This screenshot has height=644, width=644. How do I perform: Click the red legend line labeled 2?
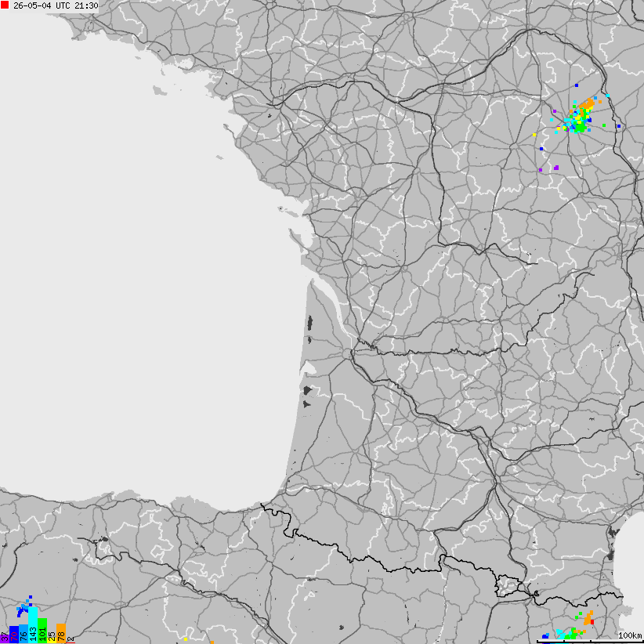coord(71,642)
